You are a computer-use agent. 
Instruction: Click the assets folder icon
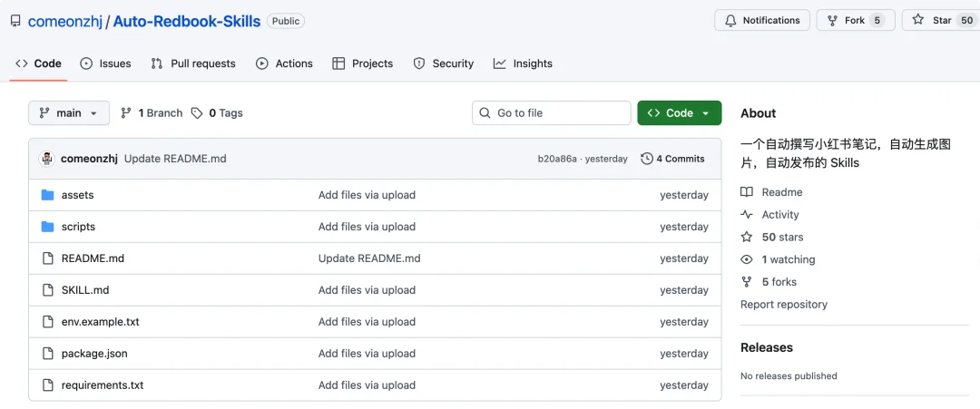(48, 195)
